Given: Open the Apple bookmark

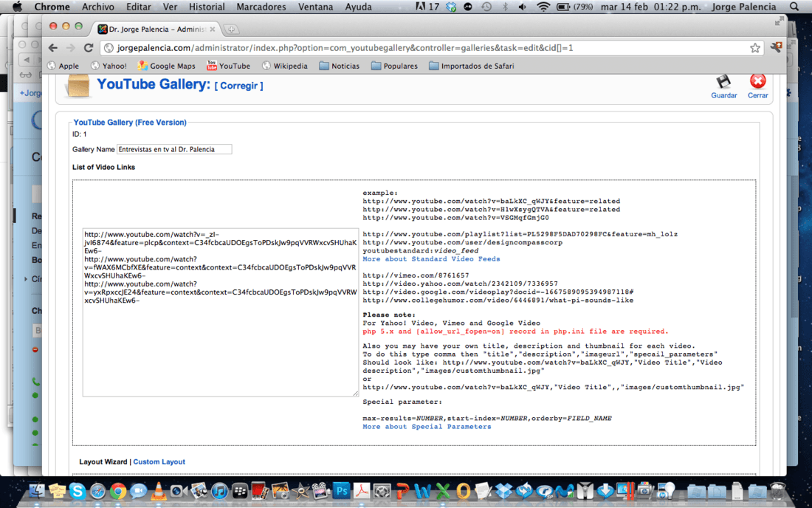Looking at the screenshot, I should 63,66.
